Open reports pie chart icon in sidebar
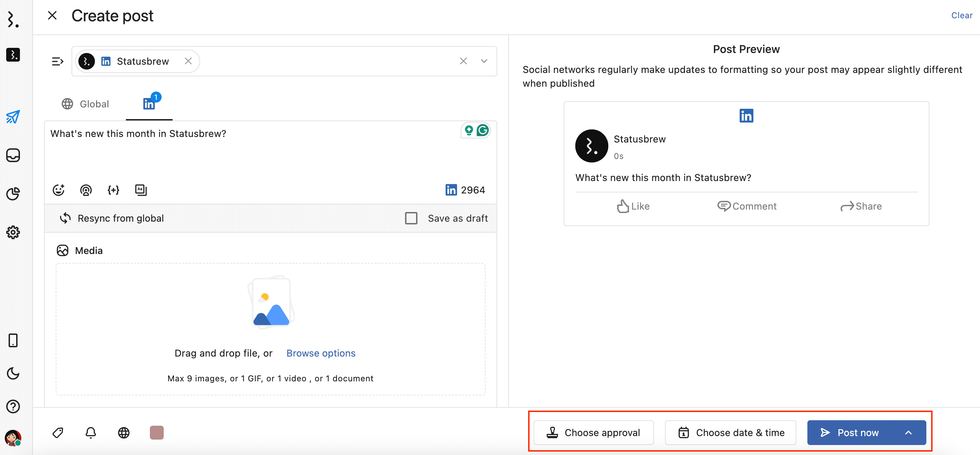980x455 pixels. click(x=13, y=194)
